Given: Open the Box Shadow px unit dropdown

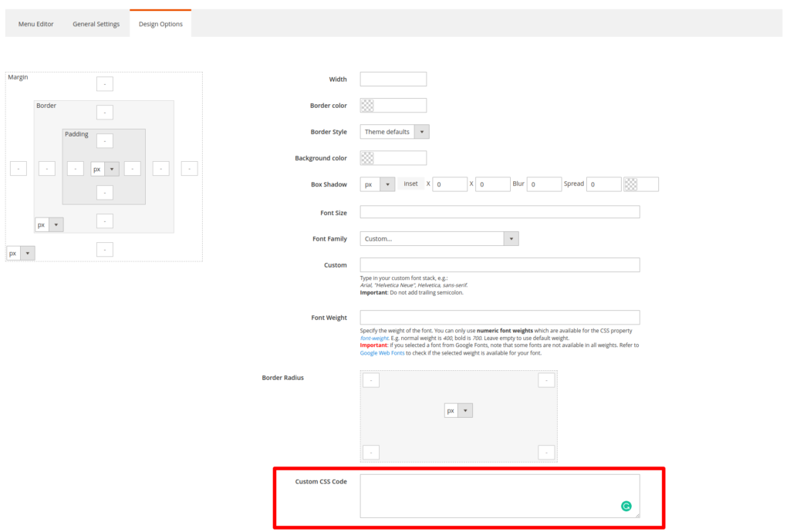Looking at the screenshot, I should pos(377,184).
